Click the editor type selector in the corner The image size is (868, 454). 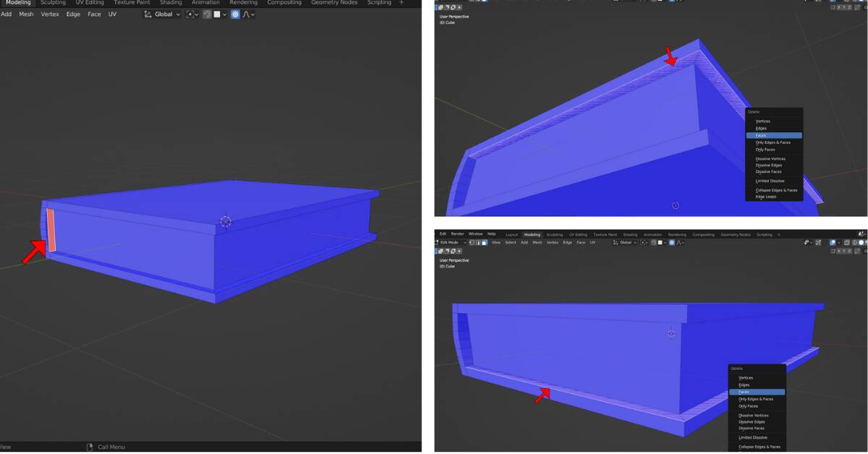(436, 242)
